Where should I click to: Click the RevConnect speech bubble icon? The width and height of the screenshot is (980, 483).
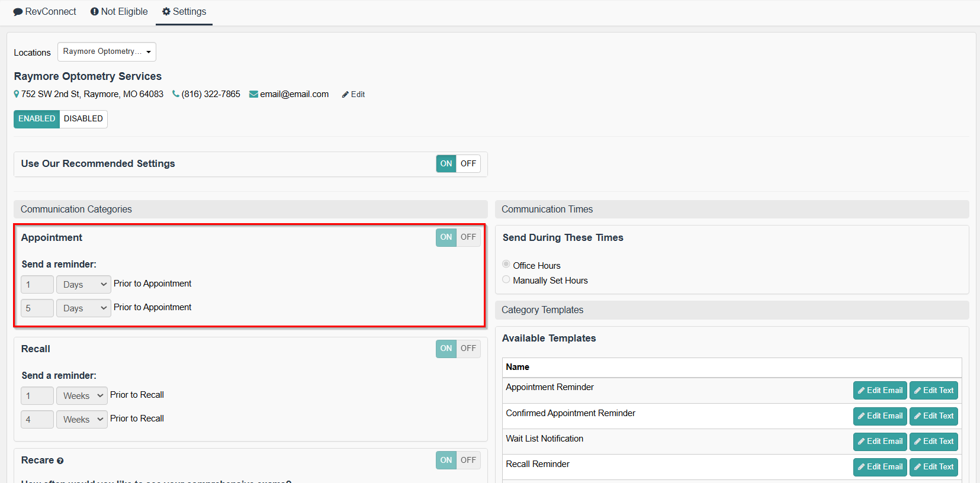click(18, 12)
